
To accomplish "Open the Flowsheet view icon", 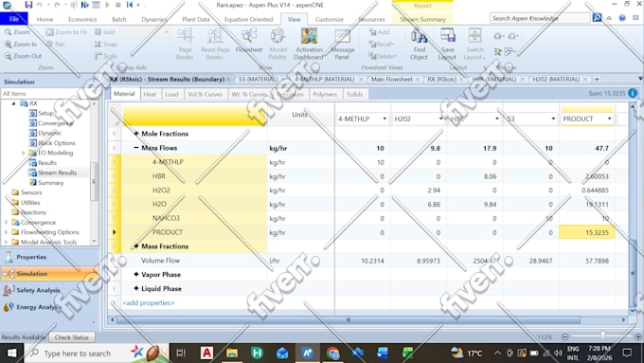I will [x=249, y=41].
